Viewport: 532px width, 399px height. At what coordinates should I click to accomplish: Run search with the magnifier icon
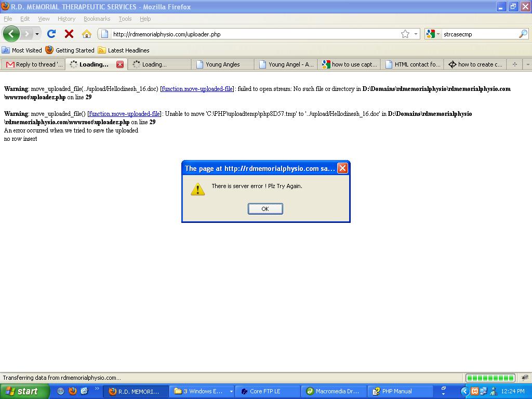point(523,34)
